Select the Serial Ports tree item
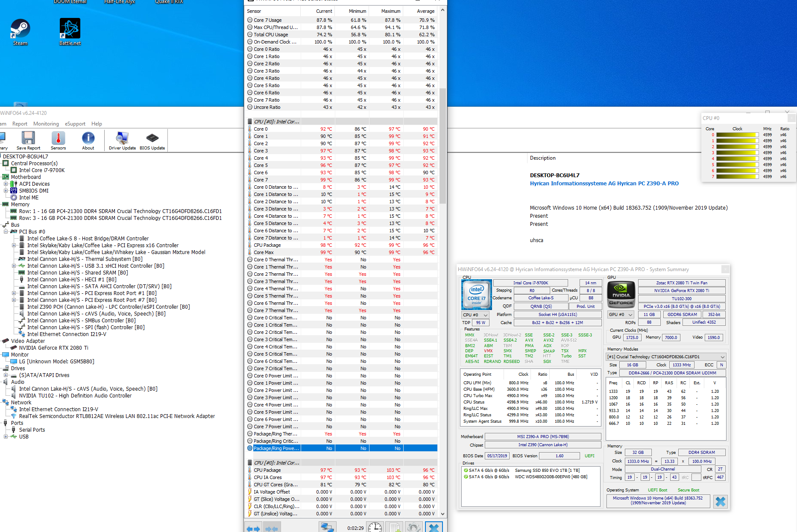The image size is (797, 532). (x=32, y=430)
